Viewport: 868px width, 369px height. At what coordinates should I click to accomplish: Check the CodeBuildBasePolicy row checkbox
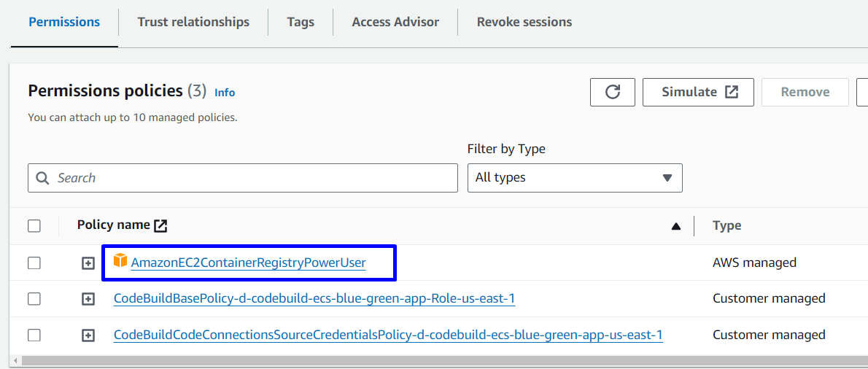(x=34, y=299)
